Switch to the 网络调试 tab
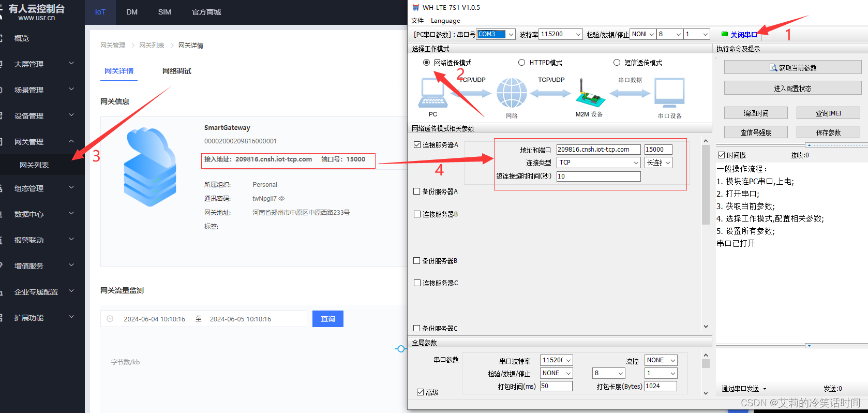The image size is (868, 413). tap(177, 71)
